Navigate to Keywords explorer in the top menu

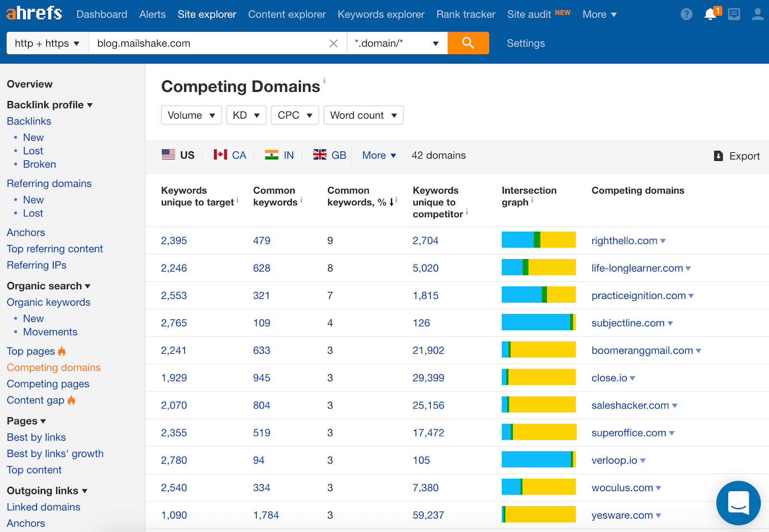pos(381,14)
